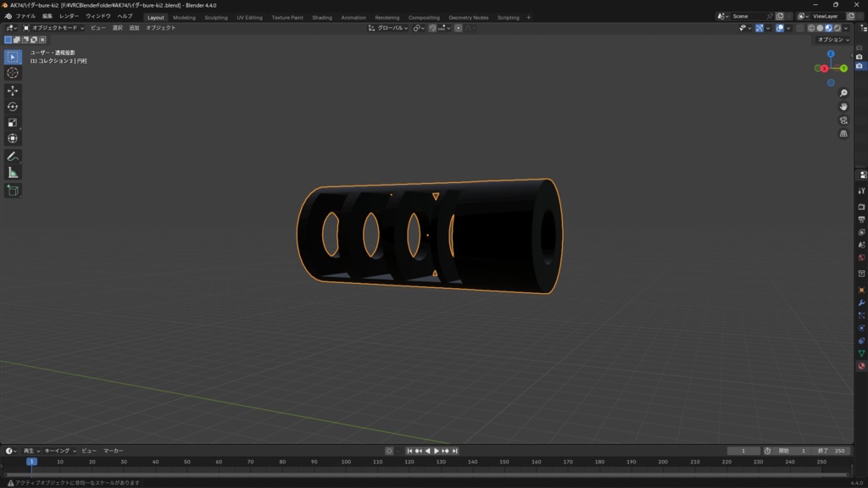Activate the 3D Cursor tool
Screen dimensions: 868x488
[x=13, y=73]
